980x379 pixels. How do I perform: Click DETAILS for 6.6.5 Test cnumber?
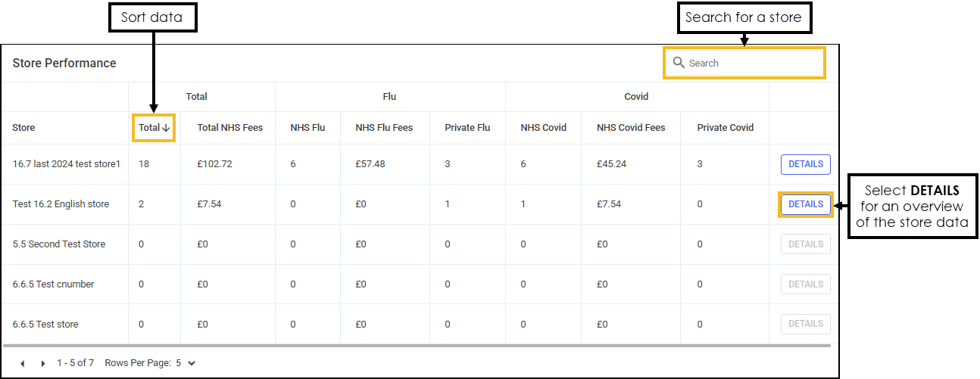pyautogui.click(x=805, y=284)
